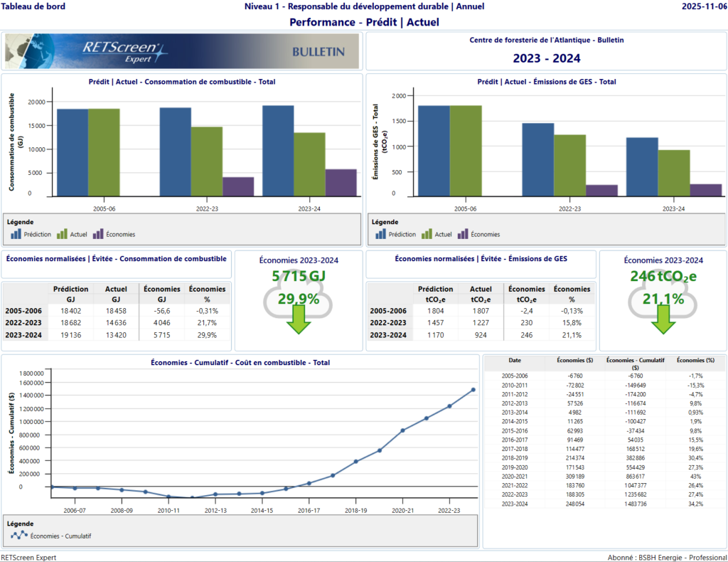Click the green down arrow under 21,1%

click(664, 319)
